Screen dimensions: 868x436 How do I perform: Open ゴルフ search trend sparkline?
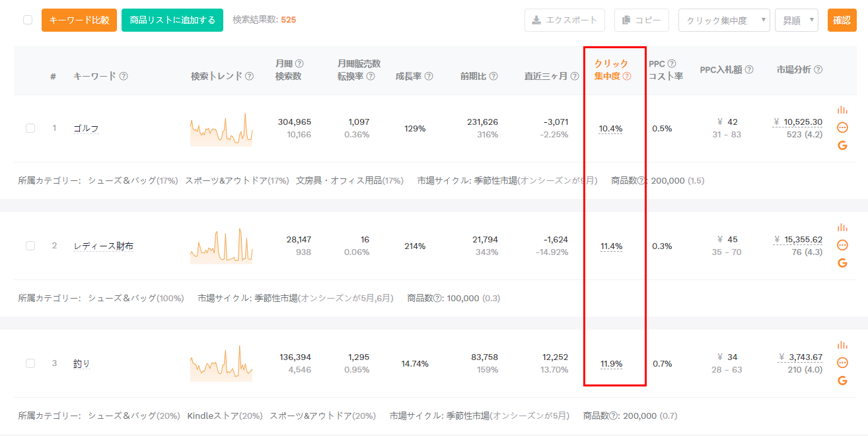click(221, 129)
